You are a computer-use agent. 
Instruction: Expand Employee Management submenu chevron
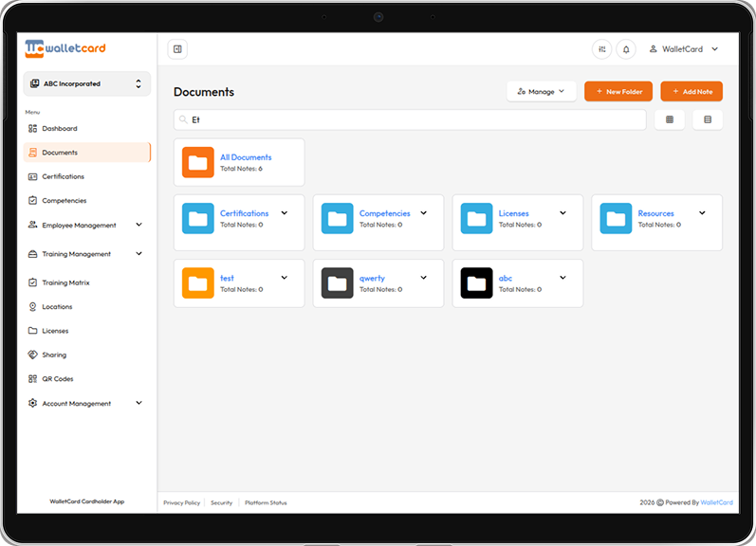(x=138, y=225)
